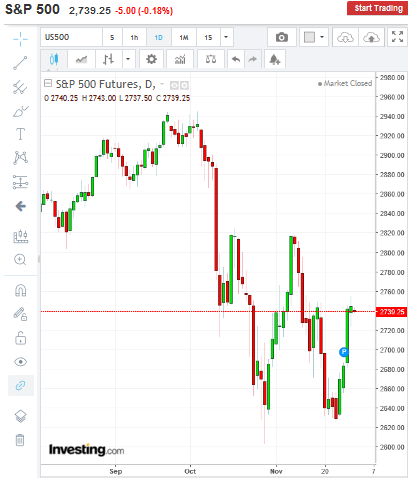Open the indicators chart icon
Image resolution: width=408 pixels, height=478 pixels.
coord(180,59)
